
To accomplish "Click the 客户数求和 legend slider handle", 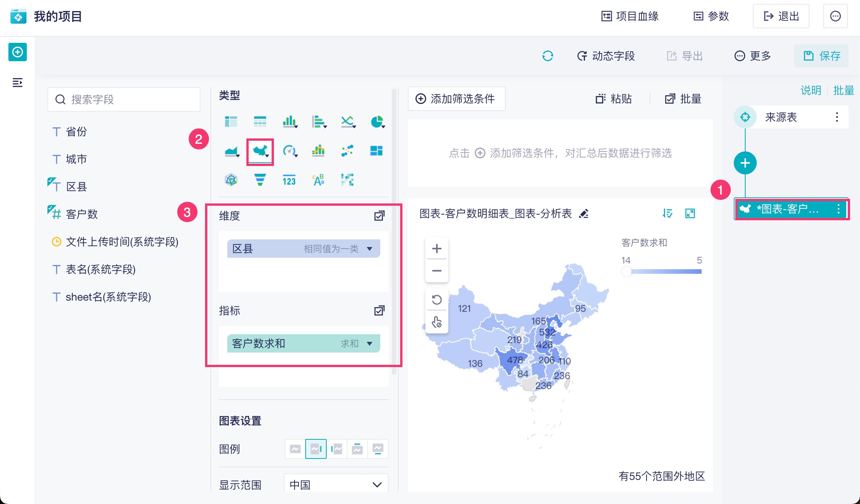I will (x=626, y=272).
